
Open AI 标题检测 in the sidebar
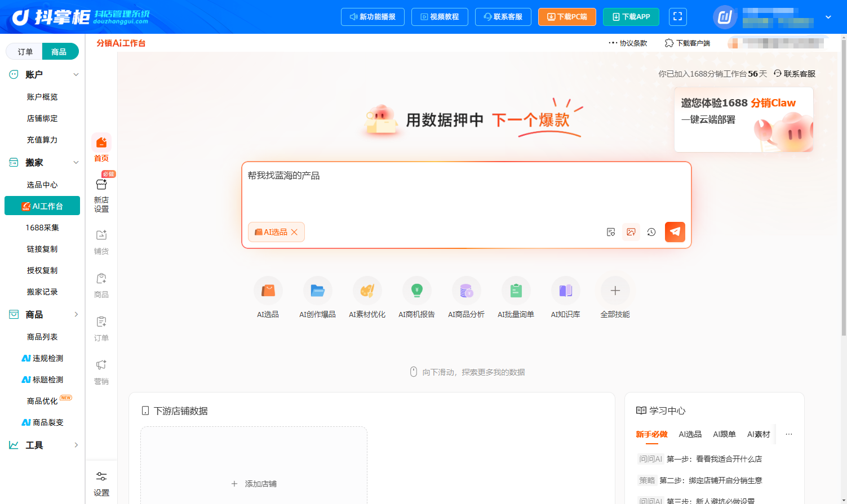pyautogui.click(x=42, y=380)
